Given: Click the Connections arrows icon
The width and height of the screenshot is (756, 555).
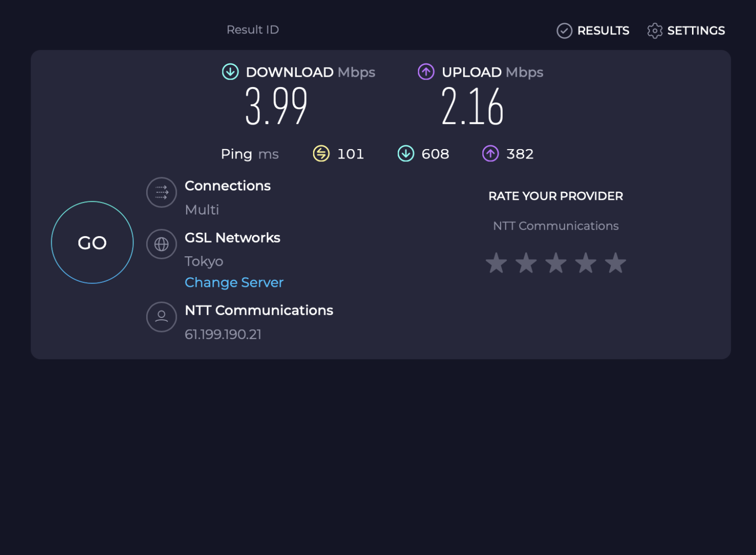Looking at the screenshot, I should pos(161,192).
